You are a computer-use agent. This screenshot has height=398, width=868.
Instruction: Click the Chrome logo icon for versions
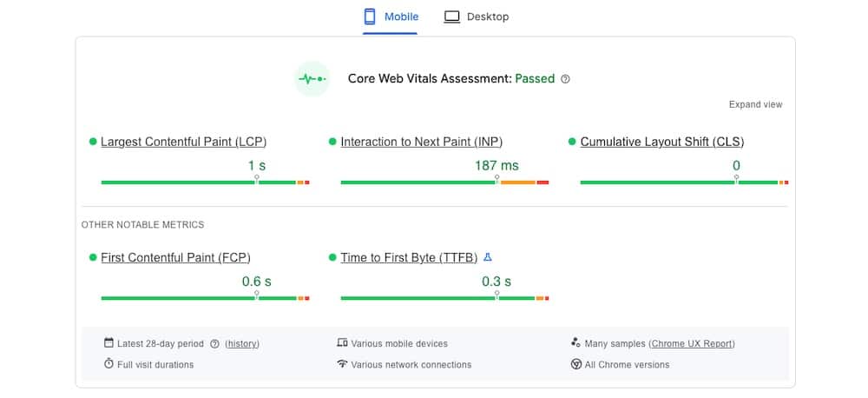tap(575, 364)
